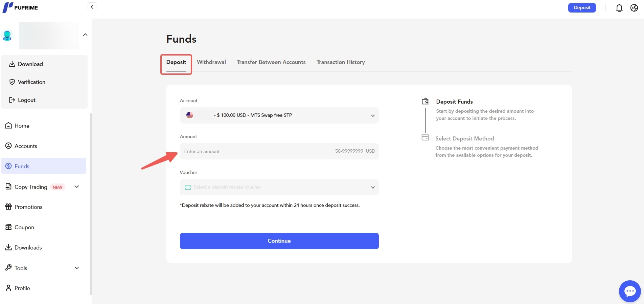Collapse the user profile menu chevron
The height and width of the screenshot is (304, 644).
(x=85, y=35)
